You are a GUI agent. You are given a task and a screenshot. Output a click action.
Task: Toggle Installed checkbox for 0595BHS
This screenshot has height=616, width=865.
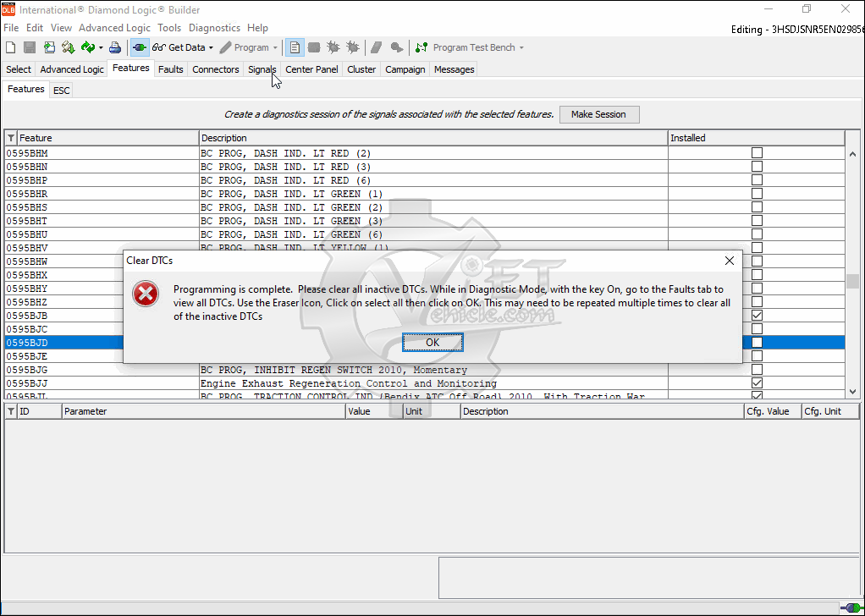757,207
